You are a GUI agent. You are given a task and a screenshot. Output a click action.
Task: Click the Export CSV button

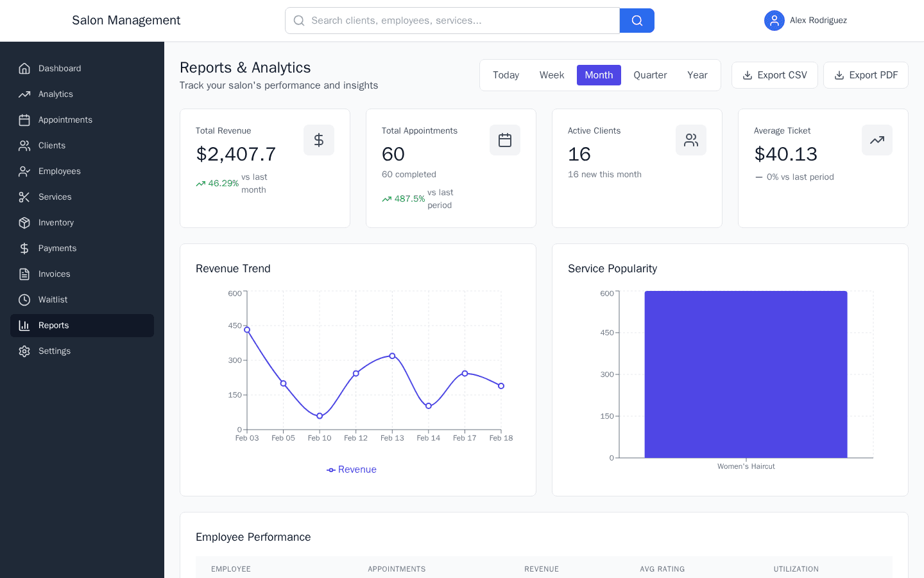pos(774,75)
